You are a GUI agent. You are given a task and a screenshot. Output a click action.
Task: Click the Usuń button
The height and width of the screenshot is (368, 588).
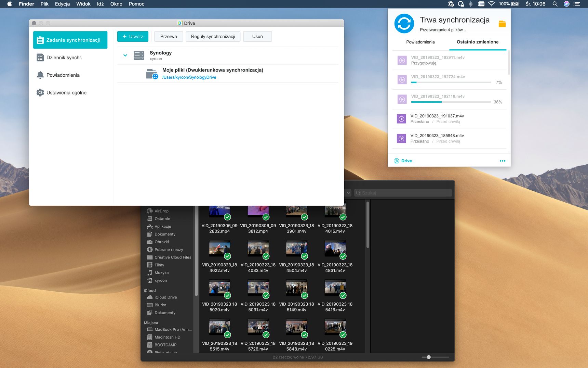pos(257,37)
